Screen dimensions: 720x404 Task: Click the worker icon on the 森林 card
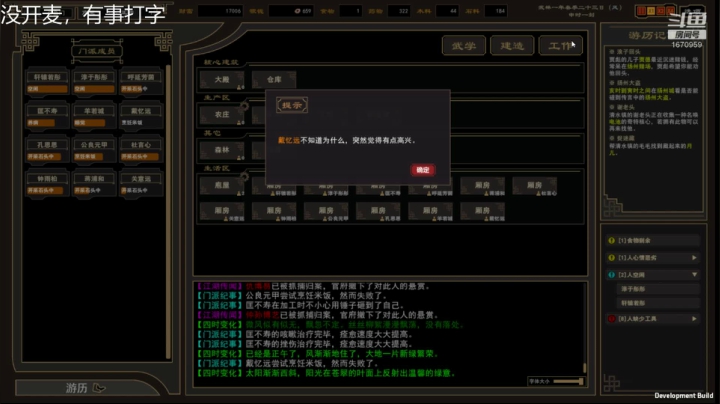point(240,157)
